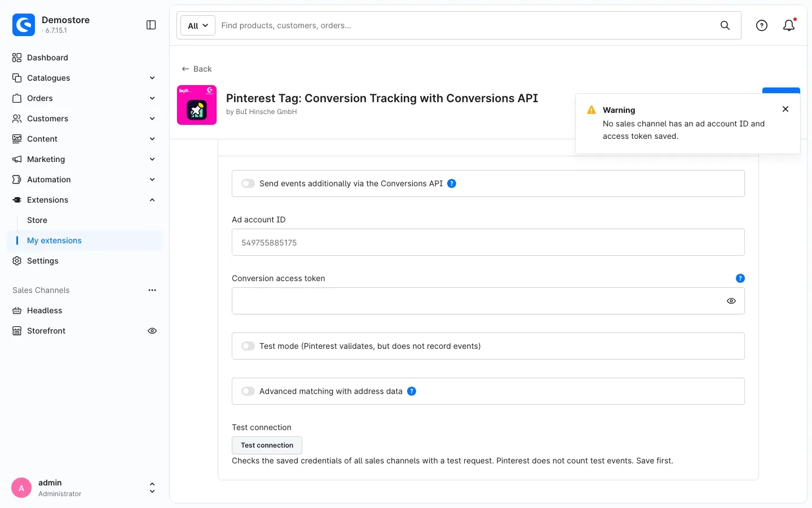Open Settings in the sidebar
The width and height of the screenshot is (812, 508).
click(85, 261)
